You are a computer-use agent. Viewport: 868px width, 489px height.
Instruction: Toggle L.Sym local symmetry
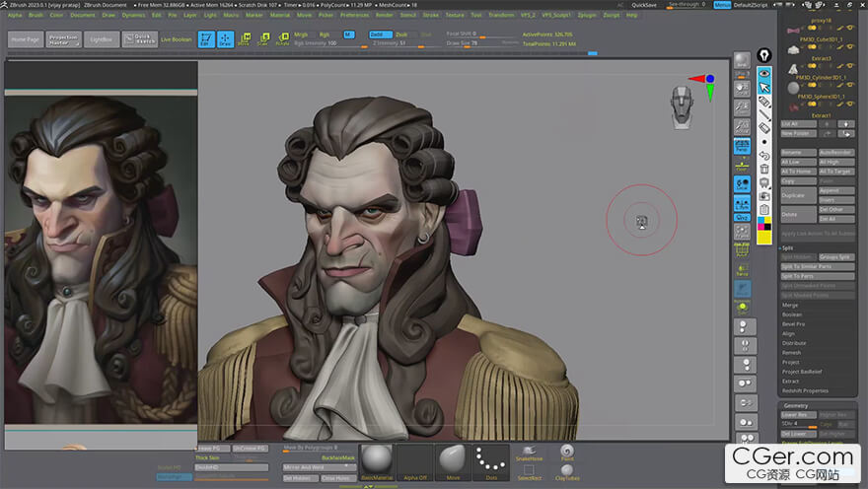[x=742, y=203]
